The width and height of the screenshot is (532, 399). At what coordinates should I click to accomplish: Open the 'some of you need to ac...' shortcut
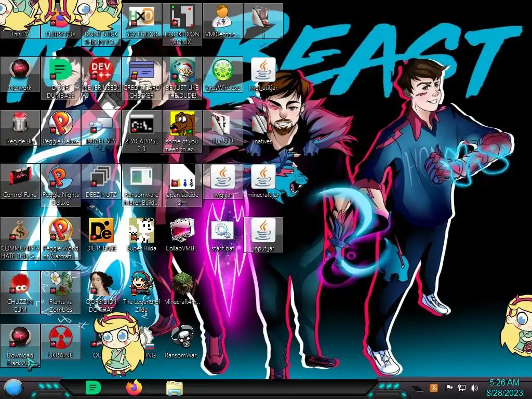point(182,131)
